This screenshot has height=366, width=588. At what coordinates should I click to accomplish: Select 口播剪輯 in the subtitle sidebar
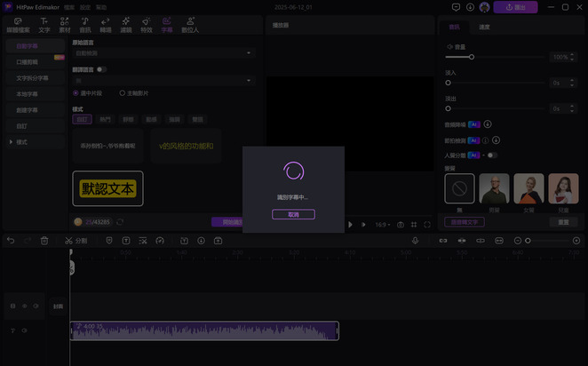(x=36, y=62)
